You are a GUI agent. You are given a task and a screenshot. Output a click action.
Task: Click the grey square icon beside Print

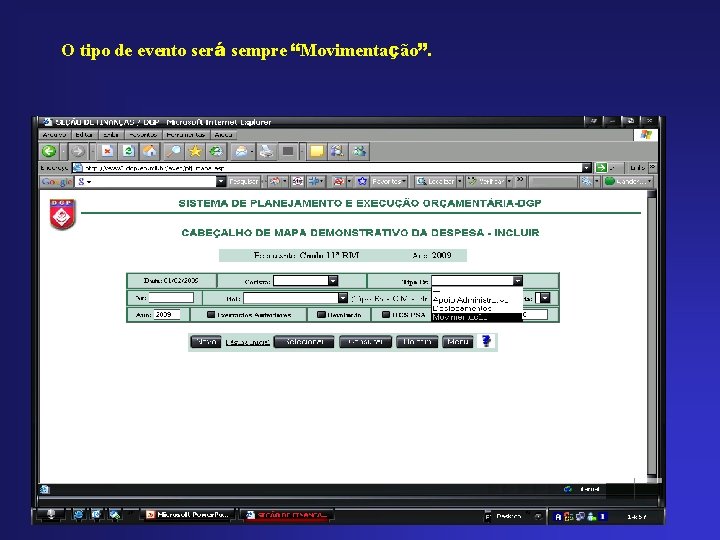288,151
